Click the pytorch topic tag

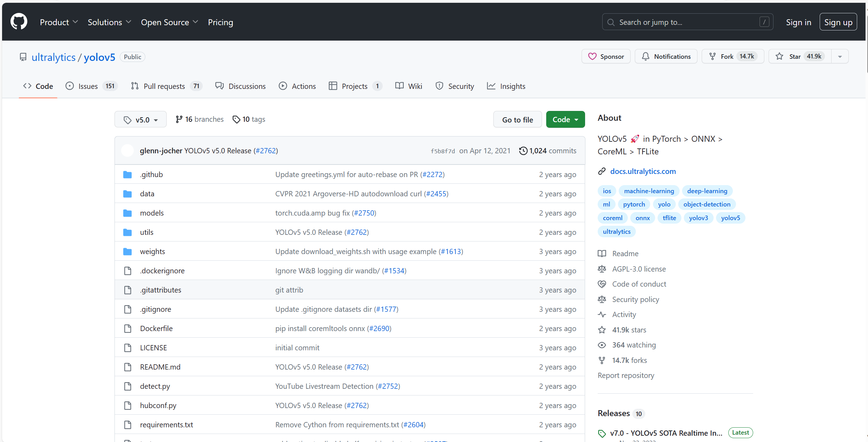[x=634, y=204]
